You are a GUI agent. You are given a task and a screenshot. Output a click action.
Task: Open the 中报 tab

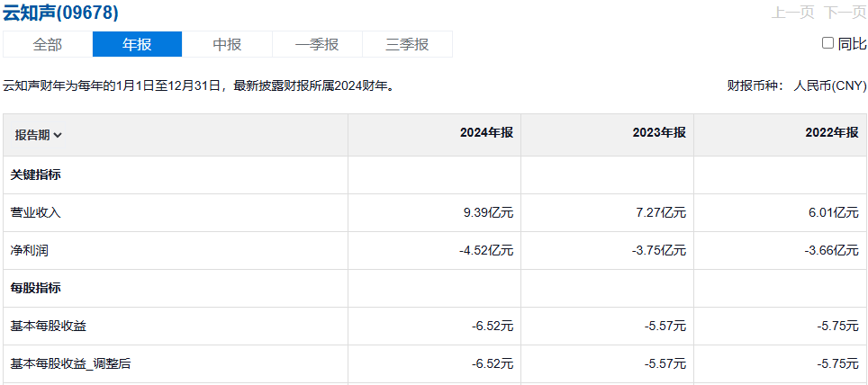pyautogui.click(x=227, y=44)
